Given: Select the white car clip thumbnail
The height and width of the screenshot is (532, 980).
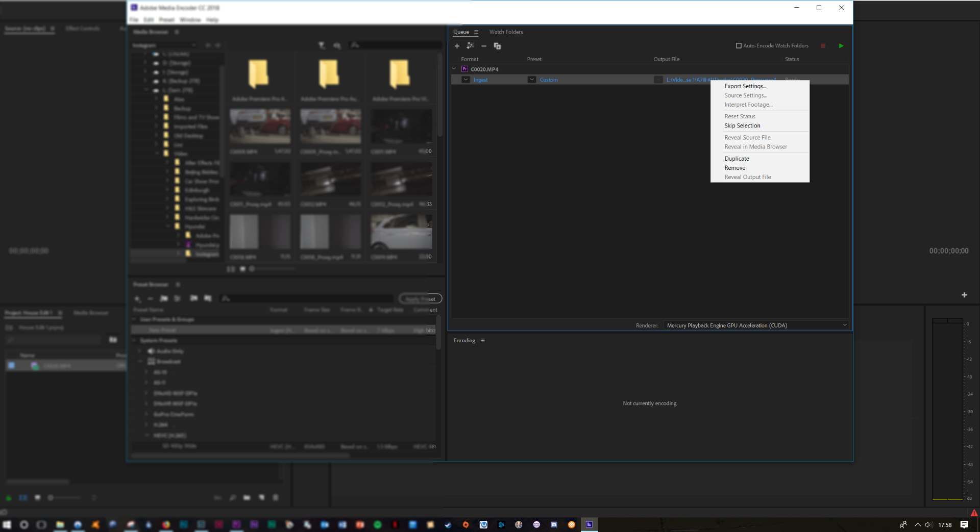Looking at the screenshot, I should click(x=401, y=232).
